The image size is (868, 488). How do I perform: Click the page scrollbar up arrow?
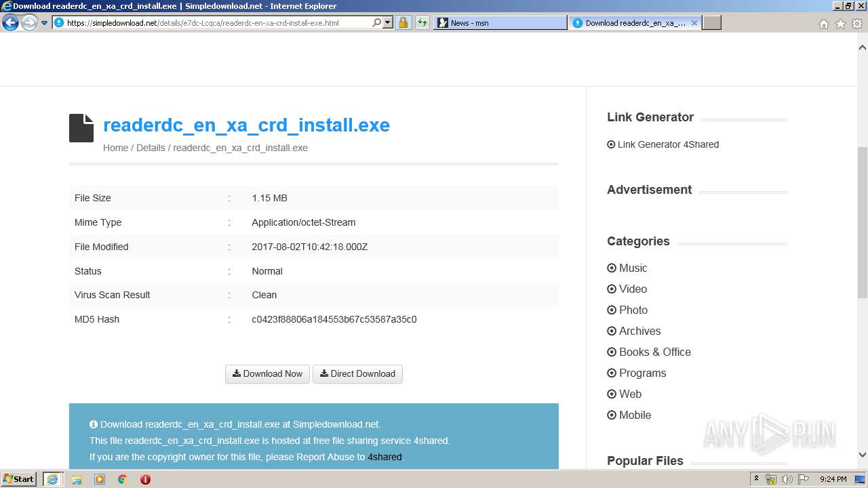click(x=863, y=48)
